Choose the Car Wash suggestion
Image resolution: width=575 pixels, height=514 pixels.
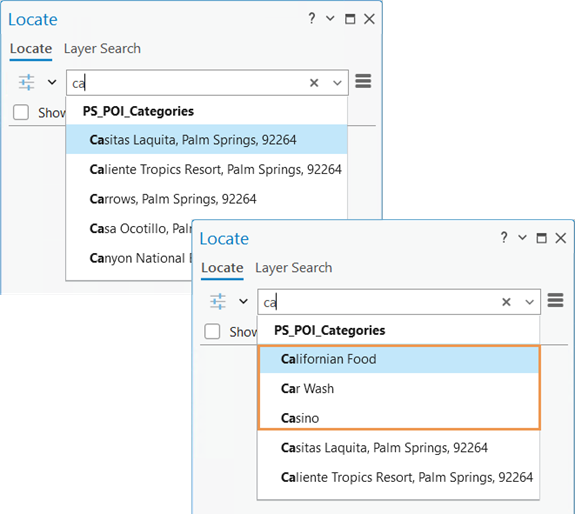[x=399, y=389]
